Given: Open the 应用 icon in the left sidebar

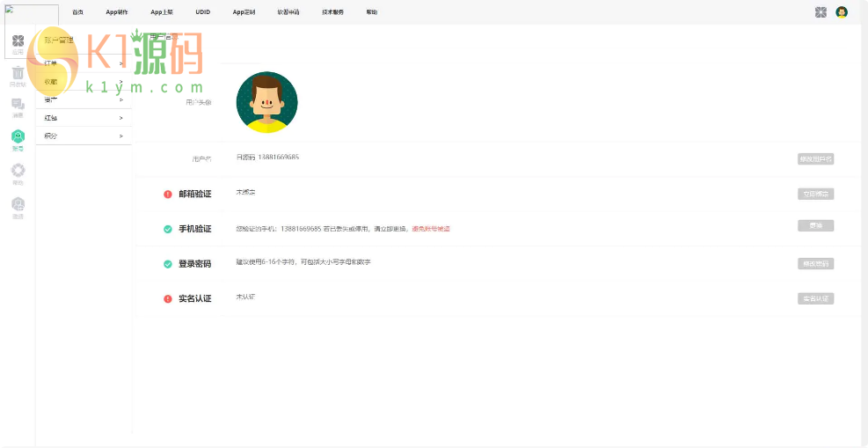Looking at the screenshot, I should [x=18, y=41].
